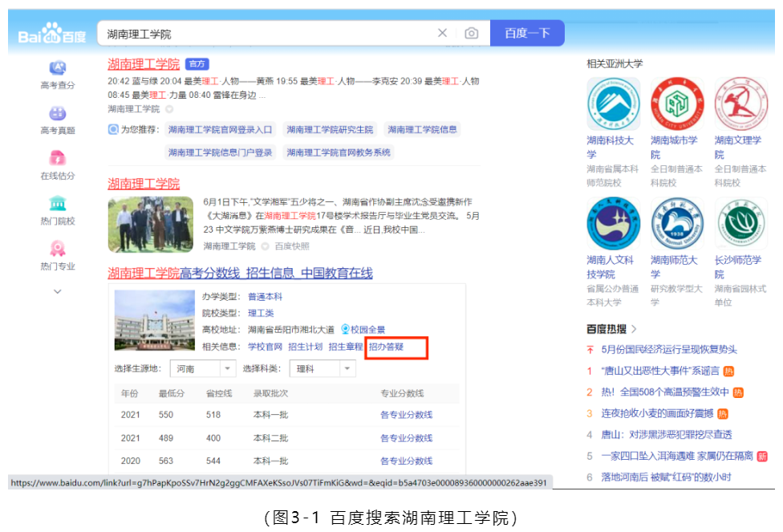
Task: Open the 招生章程 link
Action: pyautogui.click(x=346, y=347)
